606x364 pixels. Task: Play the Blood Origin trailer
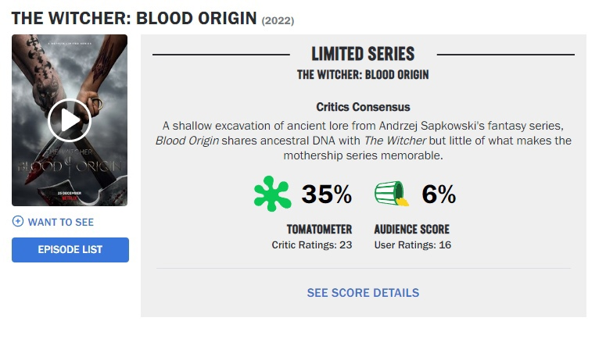click(x=70, y=120)
